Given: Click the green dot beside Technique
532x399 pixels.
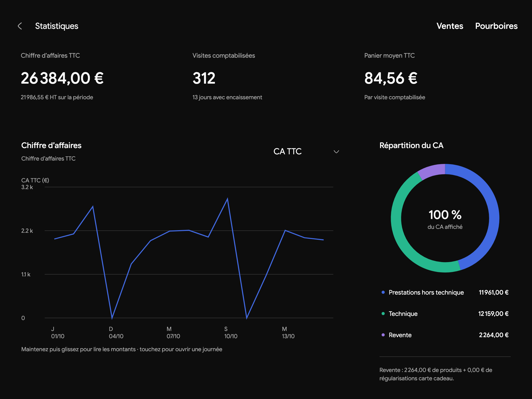Looking at the screenshot, I should 383,314.
